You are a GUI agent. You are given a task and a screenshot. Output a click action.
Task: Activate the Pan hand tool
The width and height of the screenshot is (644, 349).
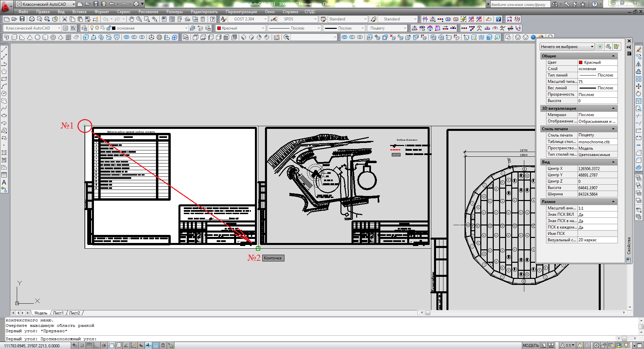tap(131, 19)
